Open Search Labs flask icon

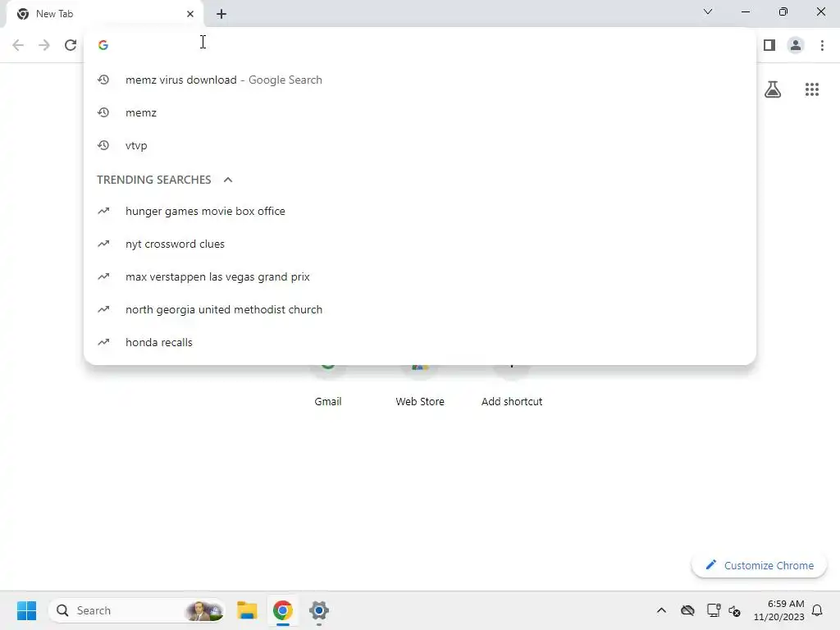[773, 89]
